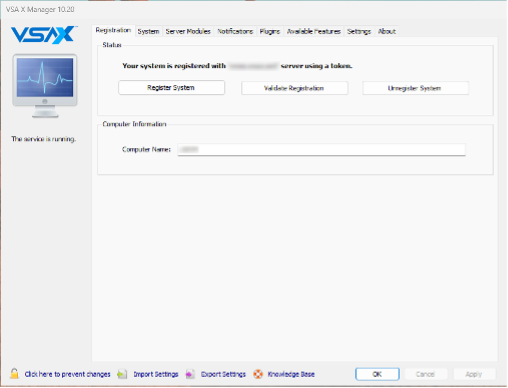The width and height of the screenshot is (508, 388).
Task: Click the heartbeat monitor image
Action: click(x=45, y=86)
